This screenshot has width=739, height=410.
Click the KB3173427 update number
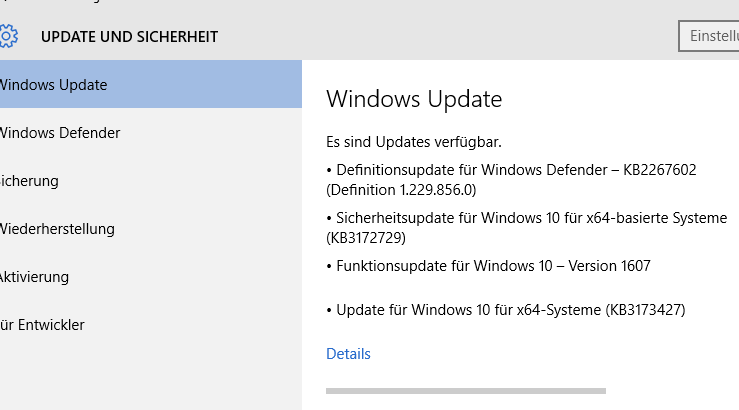click(x=646, y=310)
